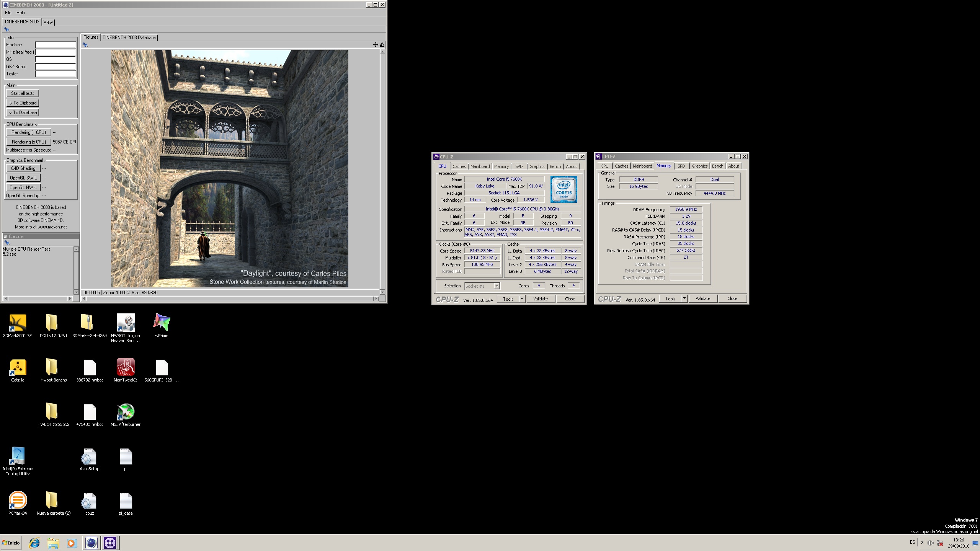The height and width of the screenshot is (551, 980).
Task: Run the OpenGL HW-L test
Action: 23,187
